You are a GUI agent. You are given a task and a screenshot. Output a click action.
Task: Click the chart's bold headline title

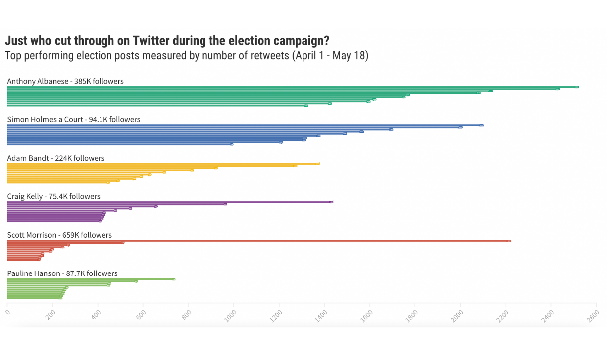click(x=167, y=41)
